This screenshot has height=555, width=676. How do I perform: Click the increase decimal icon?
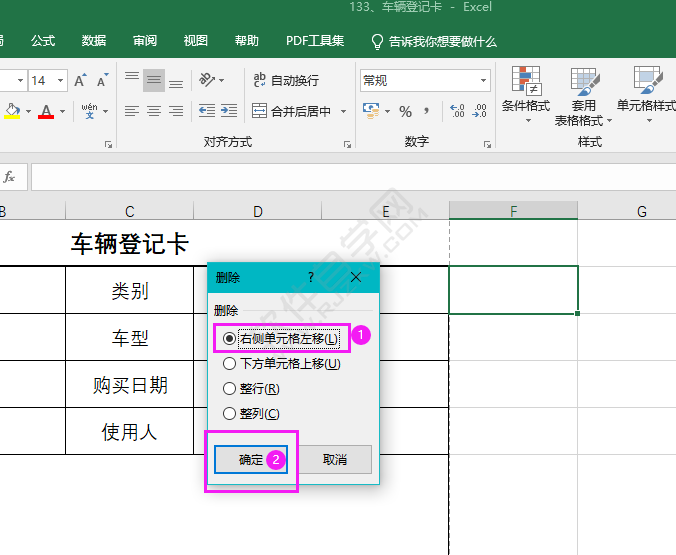pyautogui.click(x=457, y=111)
